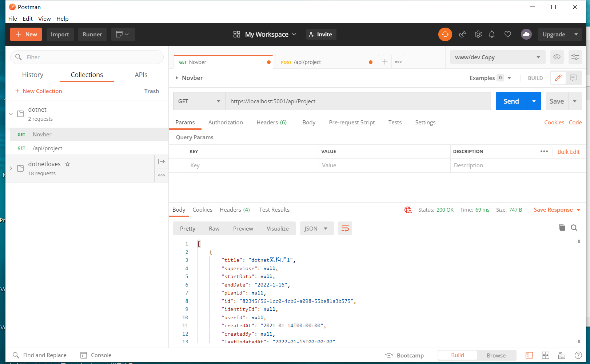Open the Pre-request Script tab
The width and height of the screenshot is (590, 364).
[352, 123]
